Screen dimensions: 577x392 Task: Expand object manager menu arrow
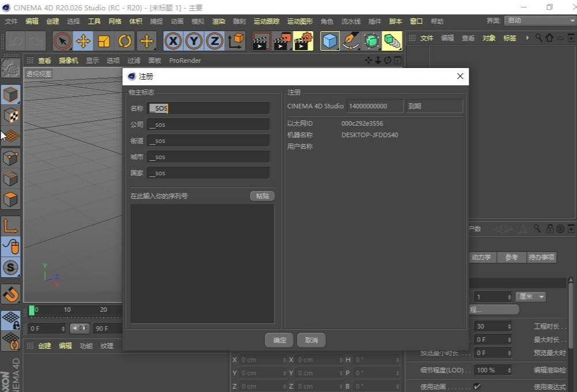click(x=527, y=37)
